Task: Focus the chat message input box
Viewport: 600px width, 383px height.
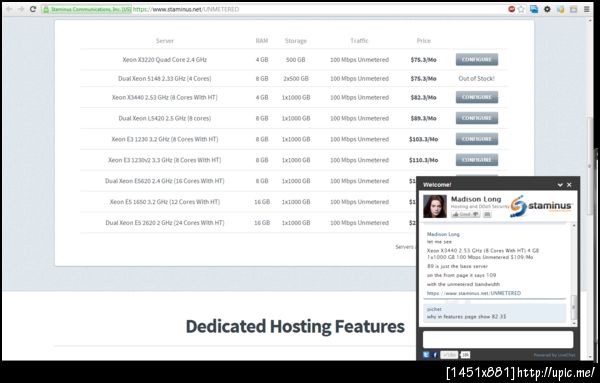Action: click(498, 340)
